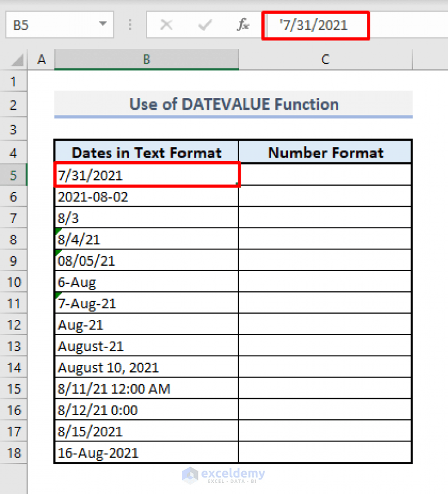
Task: Select cell containing 8/12/21 0:00
Action: (147, 410)
